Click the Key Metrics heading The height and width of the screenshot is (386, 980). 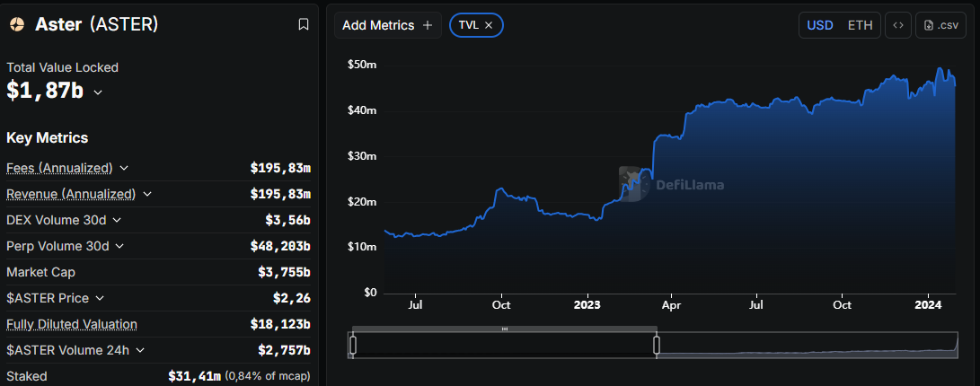tap(48, 137)
